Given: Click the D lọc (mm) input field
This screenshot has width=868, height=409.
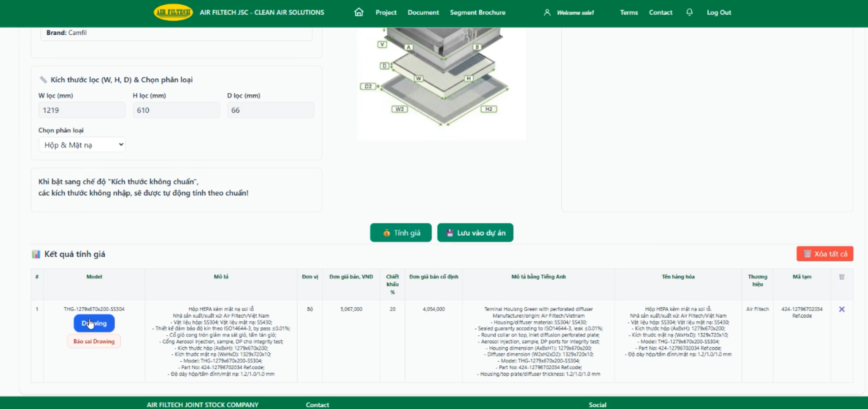Looking at the screenshot, I should (271, 110).
